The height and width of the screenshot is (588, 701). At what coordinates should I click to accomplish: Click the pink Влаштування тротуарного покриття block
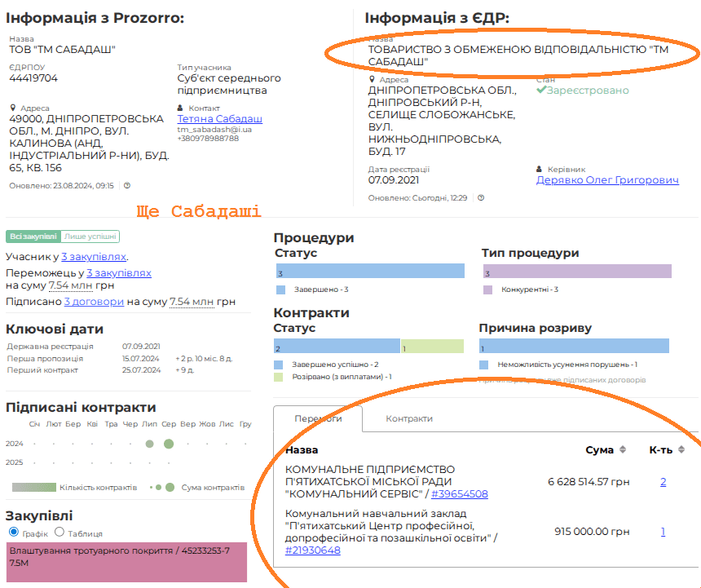tap(126, 562)
